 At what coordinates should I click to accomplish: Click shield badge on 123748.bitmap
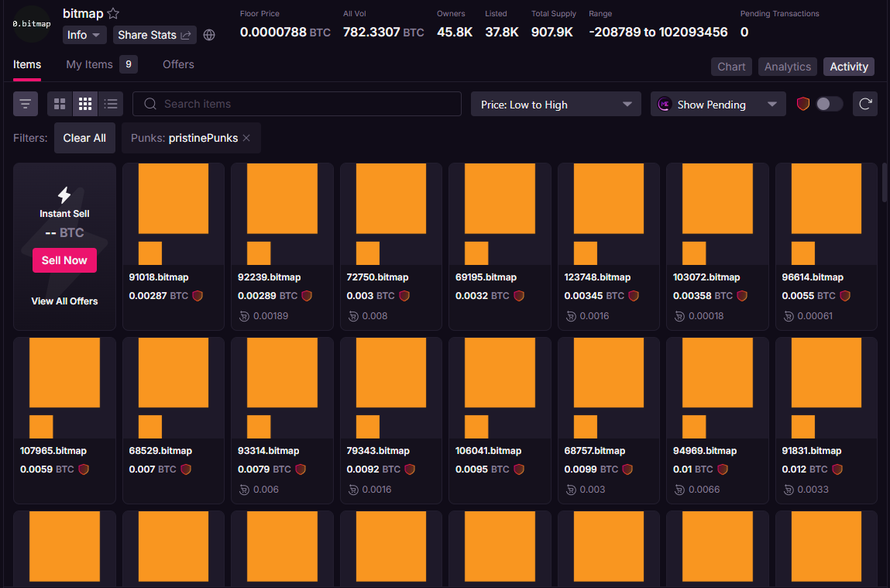tap(634, 296)
